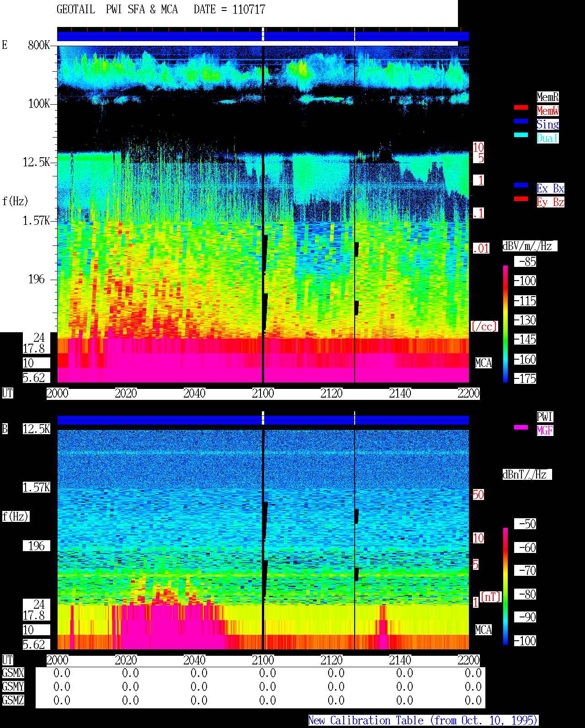Viewport: 585px width, 728px height.
Task: Click the 2140 time tick under the B panel
Action: pyautogui.click(x=400, y=660)
